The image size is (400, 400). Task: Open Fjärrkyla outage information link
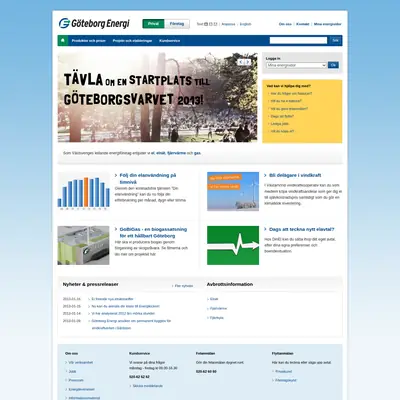(217, 318)
